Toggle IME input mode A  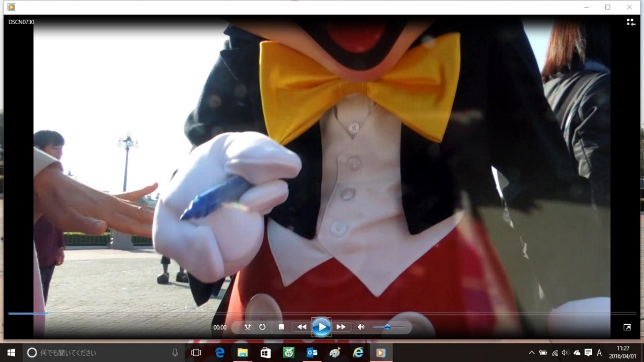[x=599, y=353]
